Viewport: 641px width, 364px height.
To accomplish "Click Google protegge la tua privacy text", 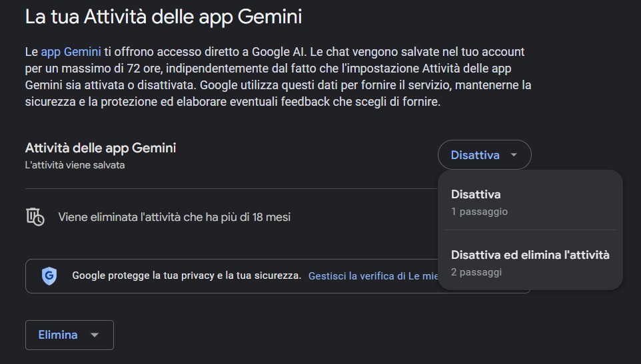I will tap(187, 275).
